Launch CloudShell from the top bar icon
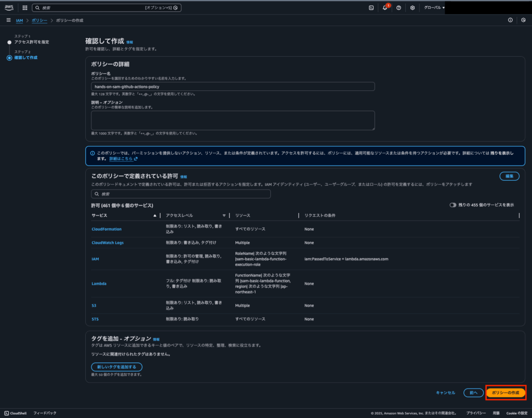The width and height of the screenshot is (532, 418). coord(371,8)
